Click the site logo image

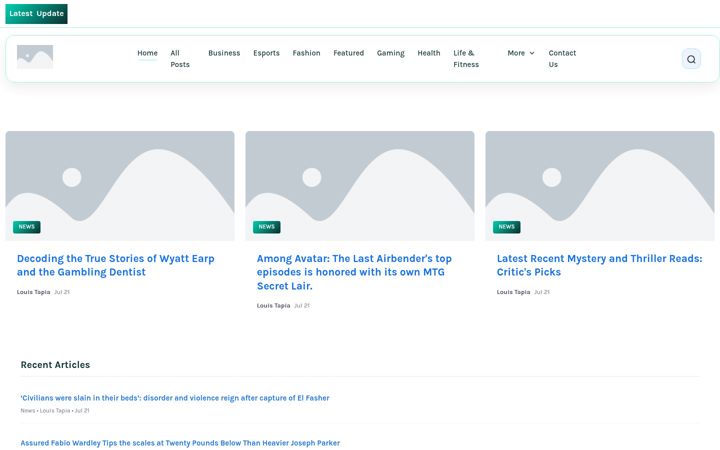(x=35, y=57)
